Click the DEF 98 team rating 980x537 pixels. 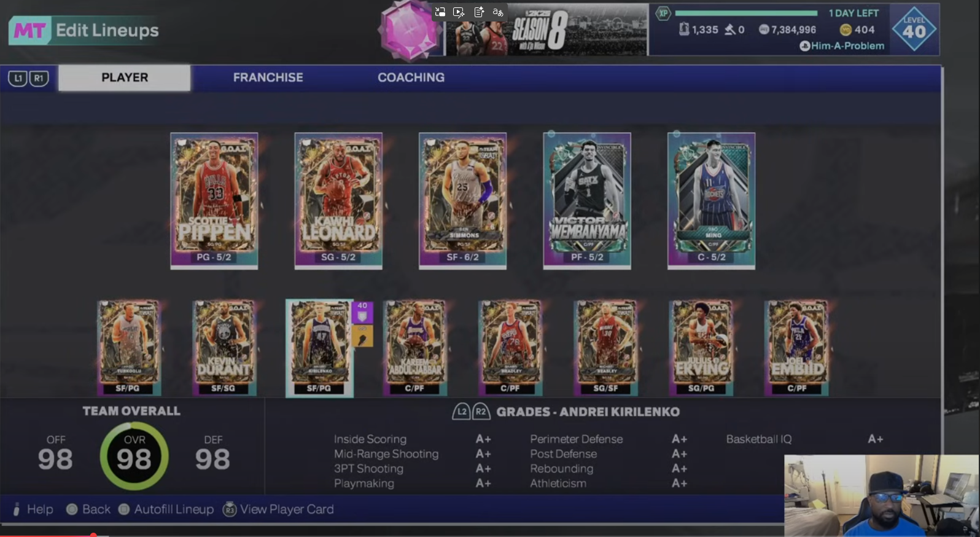click(212, 453)
